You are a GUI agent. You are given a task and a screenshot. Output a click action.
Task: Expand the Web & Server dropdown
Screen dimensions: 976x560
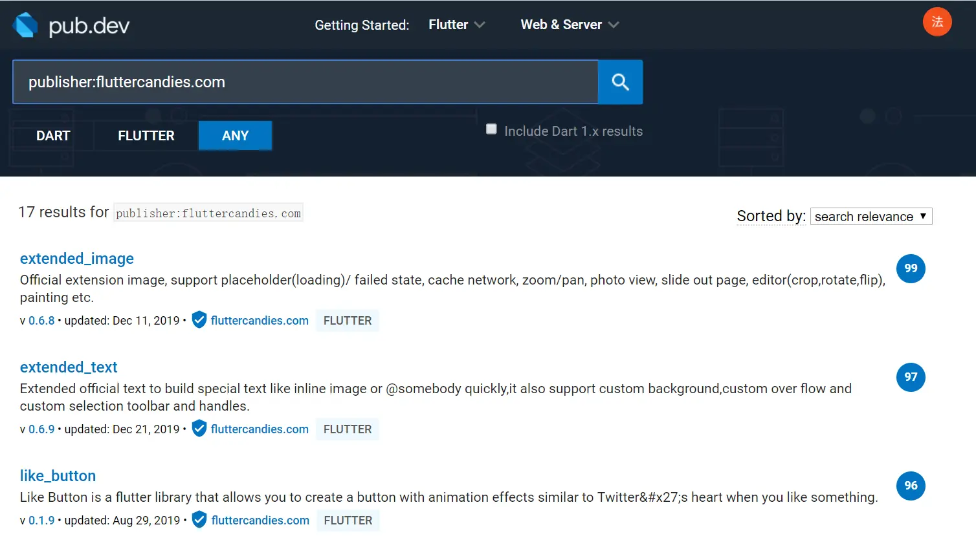[x=570, y=25]
